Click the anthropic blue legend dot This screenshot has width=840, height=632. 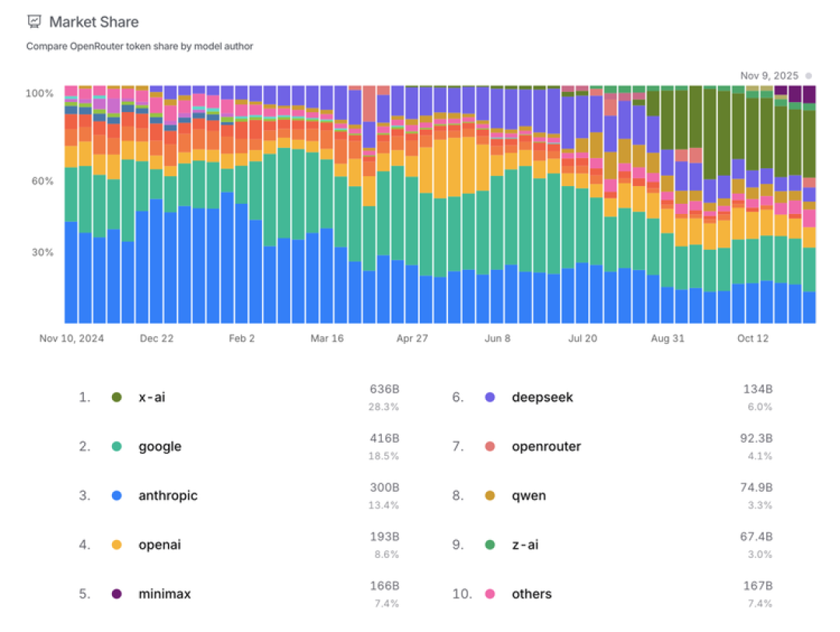click(116, 495)
